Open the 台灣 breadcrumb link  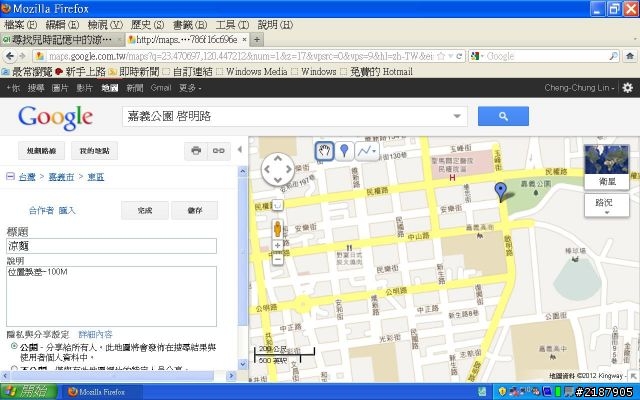[27, 177]
